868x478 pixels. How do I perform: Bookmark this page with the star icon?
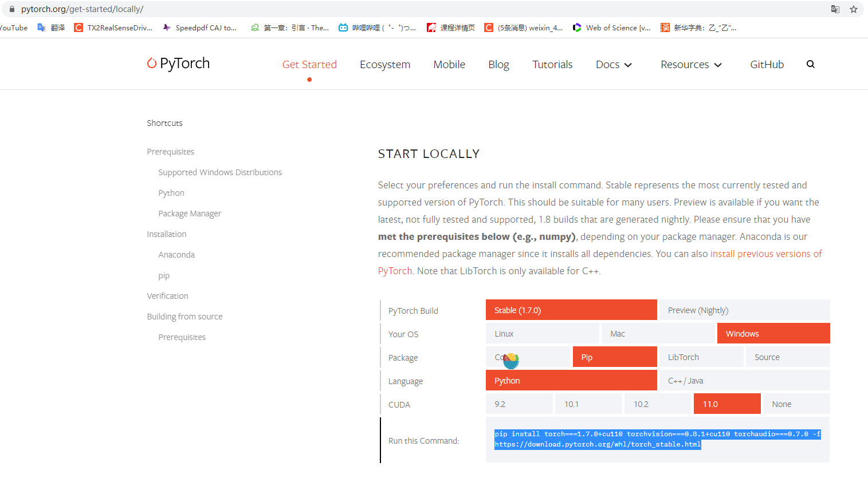tap(854, 9)
